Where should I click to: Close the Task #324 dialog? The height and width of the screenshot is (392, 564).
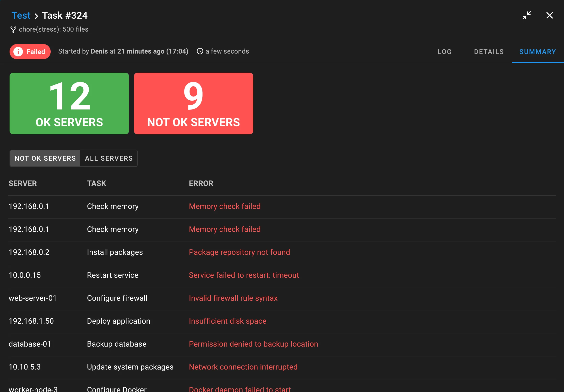549,16
